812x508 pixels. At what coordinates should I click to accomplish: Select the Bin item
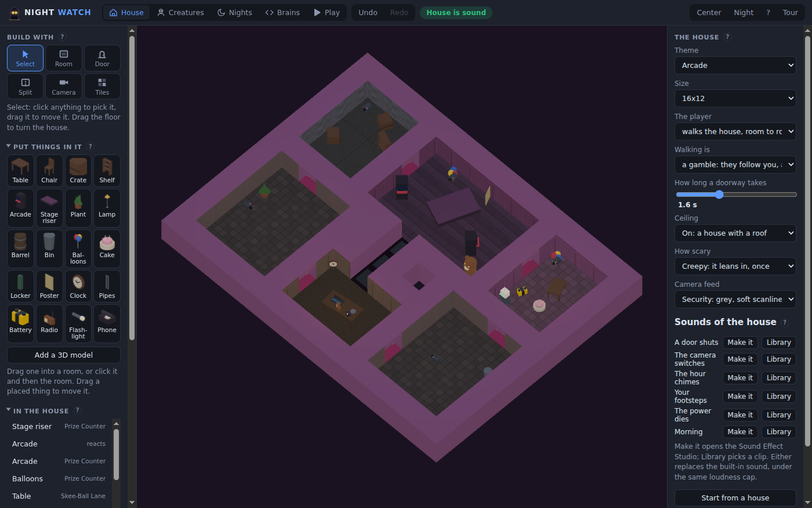pyautogui.click(x=49, y=248)
